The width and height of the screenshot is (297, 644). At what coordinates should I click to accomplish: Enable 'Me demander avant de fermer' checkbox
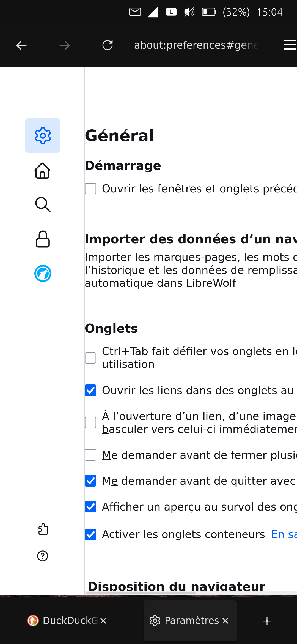90,455
